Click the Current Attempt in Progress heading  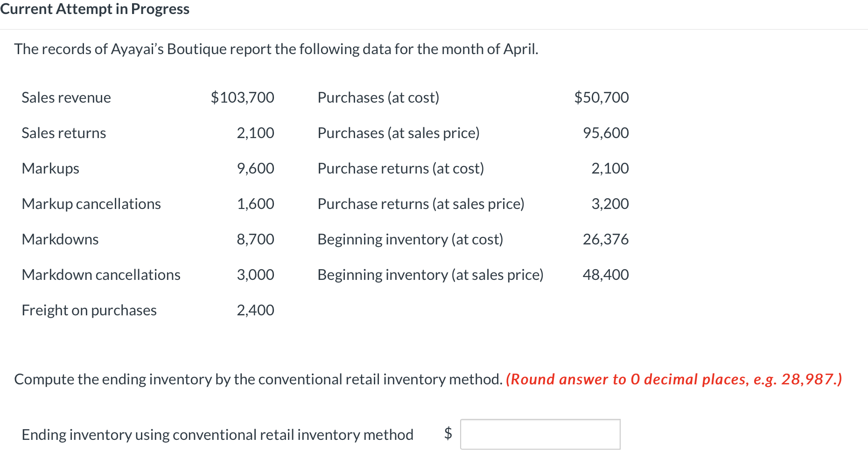click(x=95, y=9)
